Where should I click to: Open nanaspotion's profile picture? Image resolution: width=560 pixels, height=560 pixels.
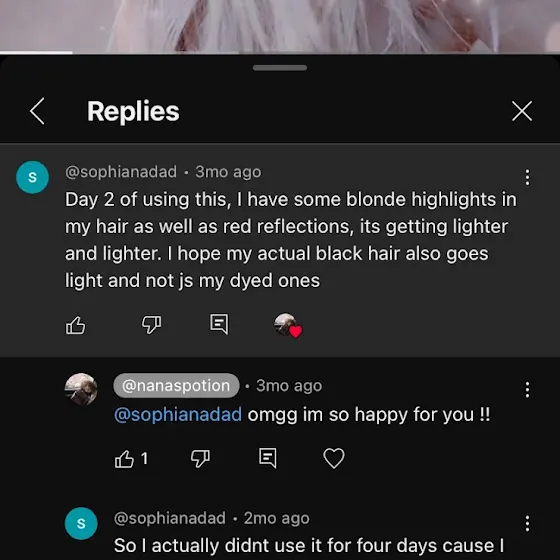81,390
